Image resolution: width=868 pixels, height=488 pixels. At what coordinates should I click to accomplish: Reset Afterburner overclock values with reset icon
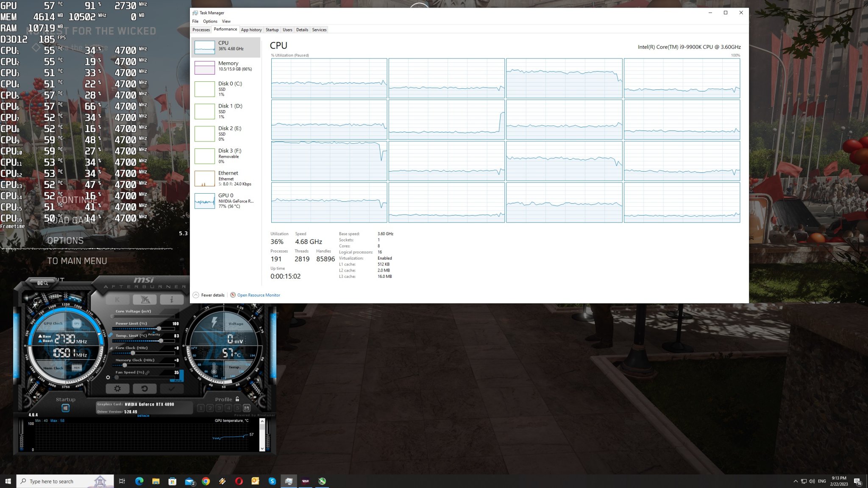[x=145, y=388]
